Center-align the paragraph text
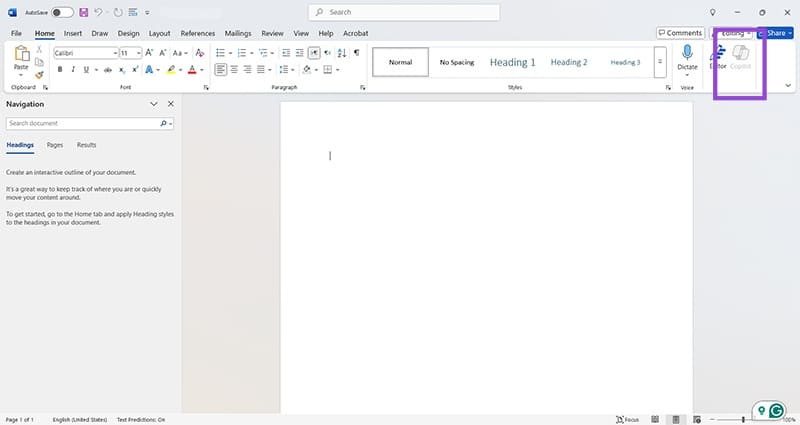This screenshot has height=425, width=800. pos(234,70)
